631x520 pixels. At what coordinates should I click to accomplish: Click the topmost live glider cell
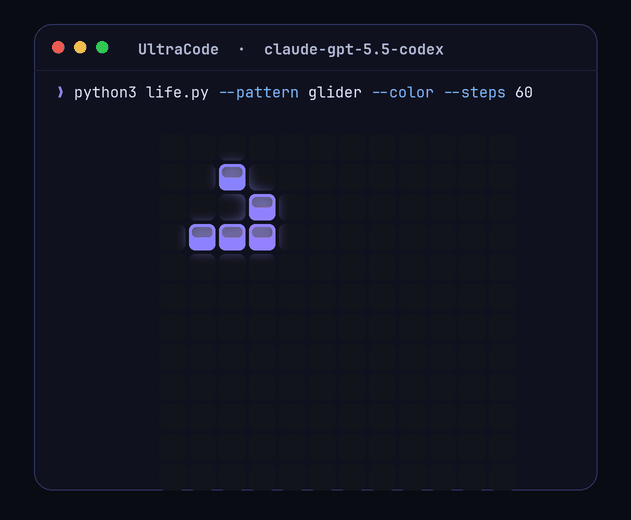click(x=232, y=177)
